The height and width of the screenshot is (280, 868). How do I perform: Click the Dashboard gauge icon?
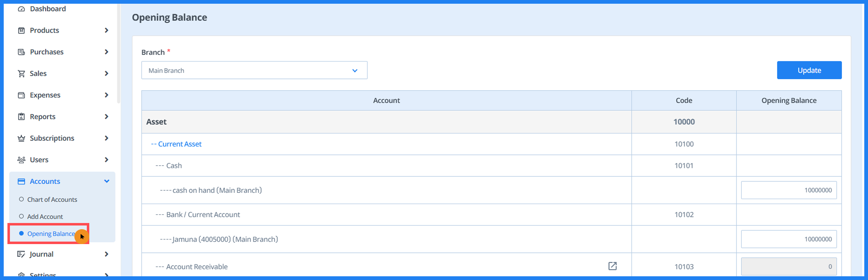click(21, 9)
